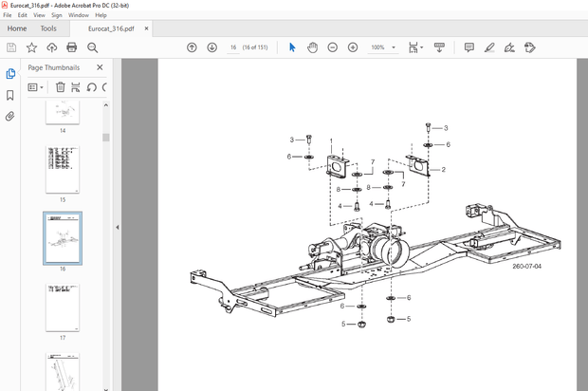Open the Page Thumbnails sidebar icon
The height and width of the screenshot is (391, 588).
pos(10,73)
